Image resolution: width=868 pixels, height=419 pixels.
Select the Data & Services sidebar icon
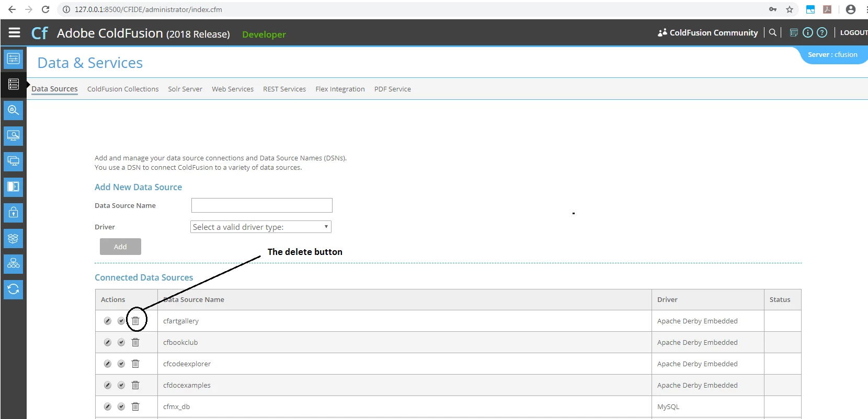click(x=14, y=84)
